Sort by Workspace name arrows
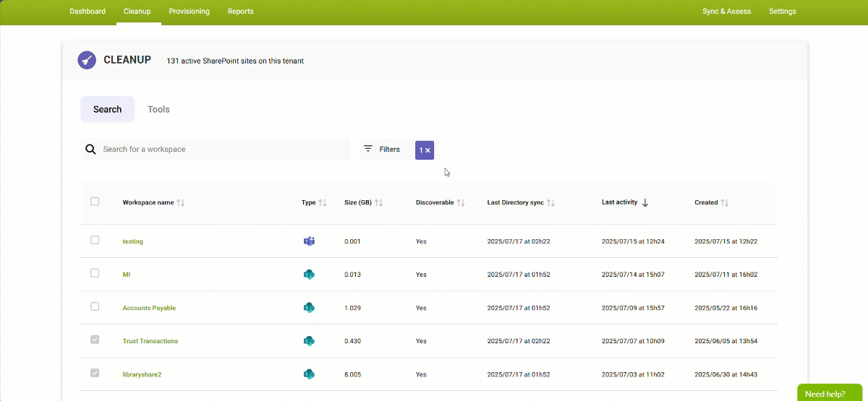Viewport: 868px width, 401px height. click(x=181, y=203)
